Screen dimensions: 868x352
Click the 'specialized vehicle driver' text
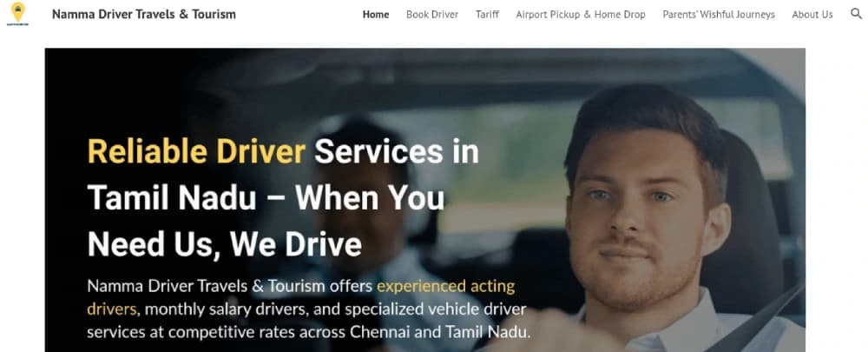coord(436,309)
